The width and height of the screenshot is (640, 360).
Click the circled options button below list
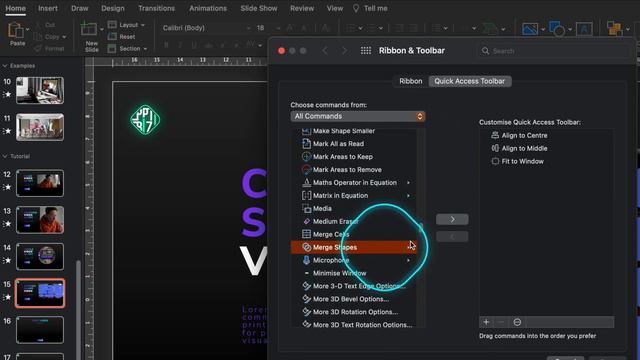[x=517, y=322]
